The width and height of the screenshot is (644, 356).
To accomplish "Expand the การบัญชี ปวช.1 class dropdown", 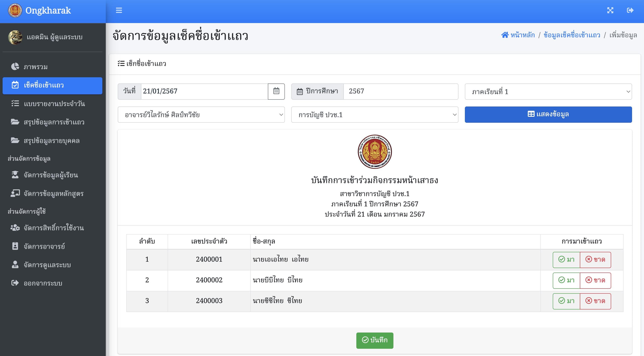I will click(375, 115).
